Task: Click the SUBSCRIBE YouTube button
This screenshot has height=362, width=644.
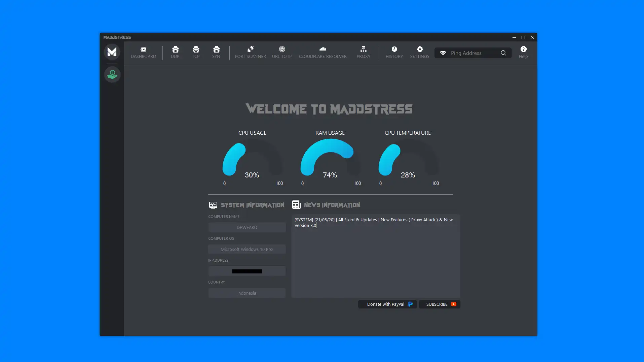Action: 440,304
